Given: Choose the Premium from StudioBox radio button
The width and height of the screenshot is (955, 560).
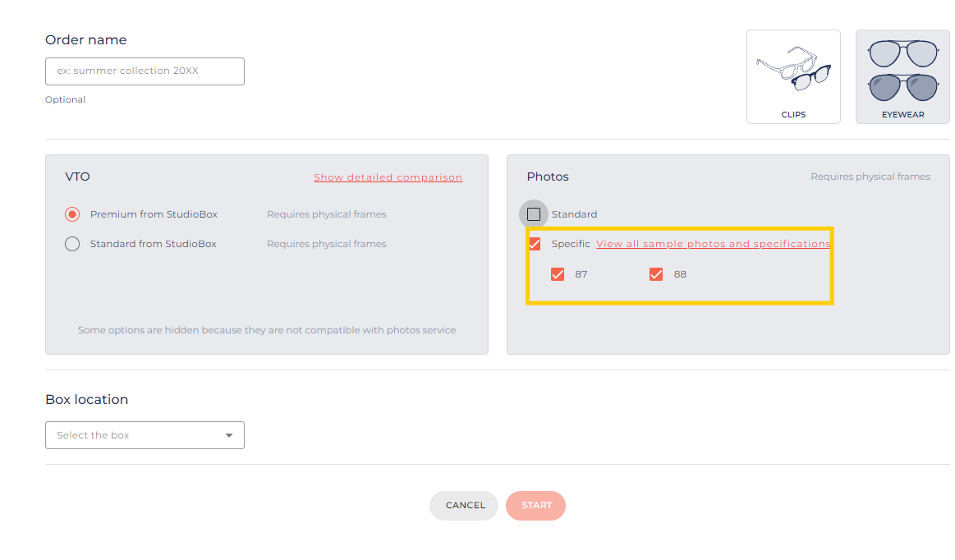Looking at the screenshot, I should (x=72, y=214).
